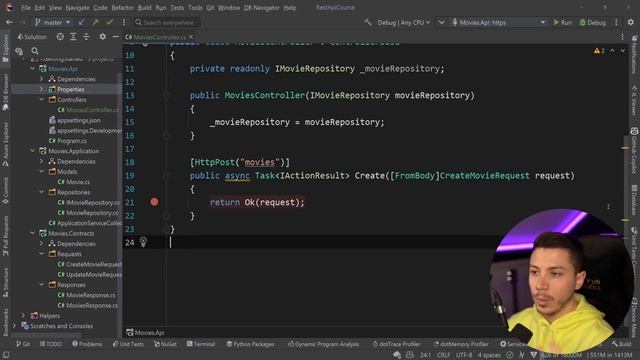
Task: Collapse the Requests folder
Action: click(42, 253)
